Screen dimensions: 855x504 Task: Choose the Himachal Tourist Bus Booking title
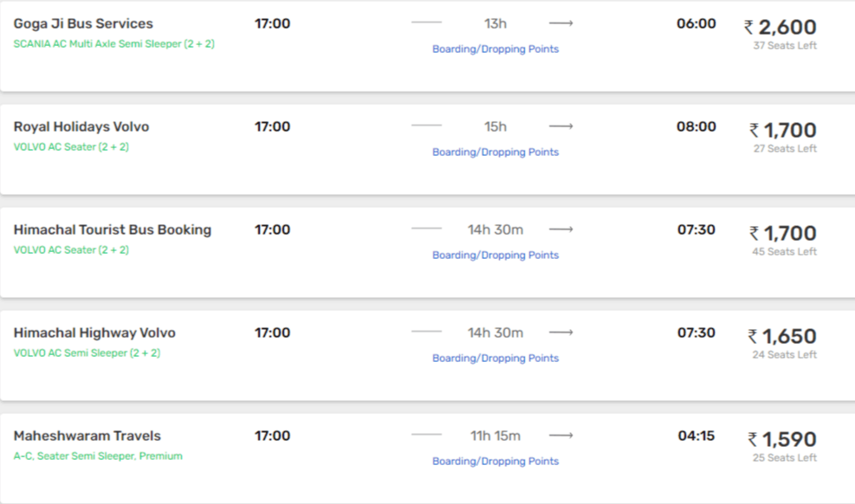point(113,230)
